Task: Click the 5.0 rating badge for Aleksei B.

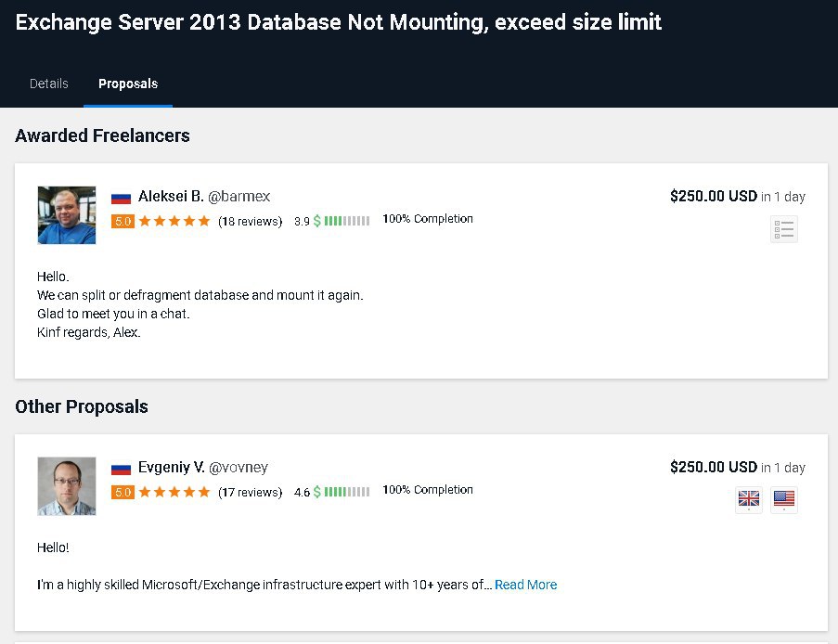Action: pyautogui.click(x=122, y=221)
